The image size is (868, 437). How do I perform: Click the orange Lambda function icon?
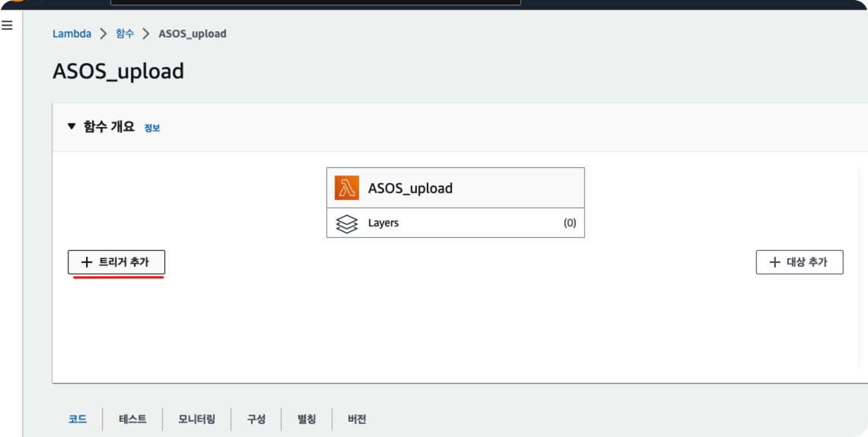[x=347, y=188]
